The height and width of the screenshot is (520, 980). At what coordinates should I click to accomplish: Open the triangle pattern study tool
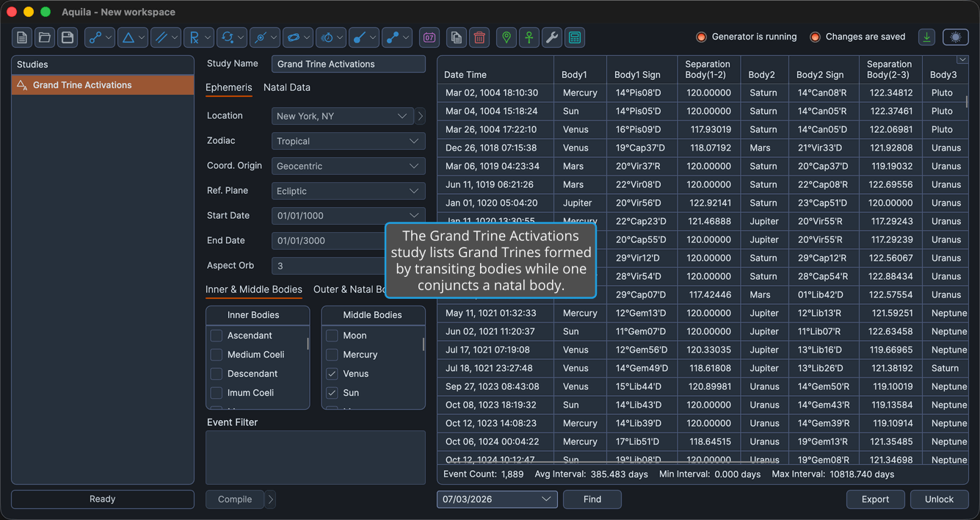pyautogui.click(x=133, y=37)
